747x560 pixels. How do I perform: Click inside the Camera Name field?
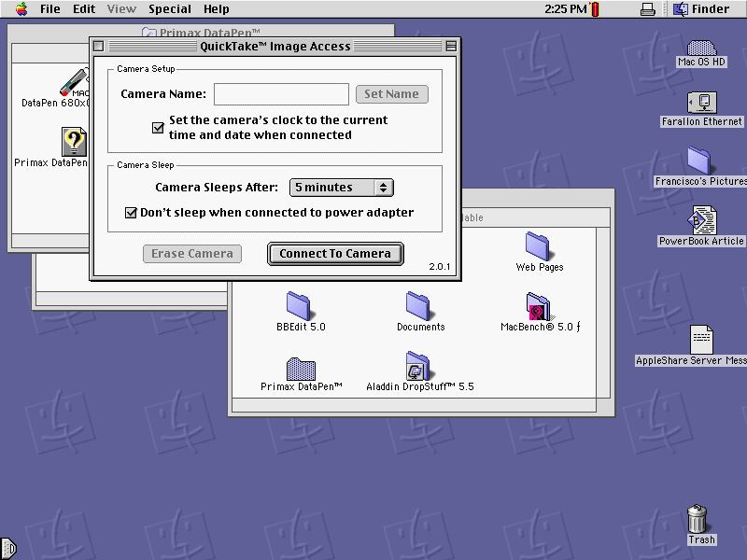click(281, 93)
